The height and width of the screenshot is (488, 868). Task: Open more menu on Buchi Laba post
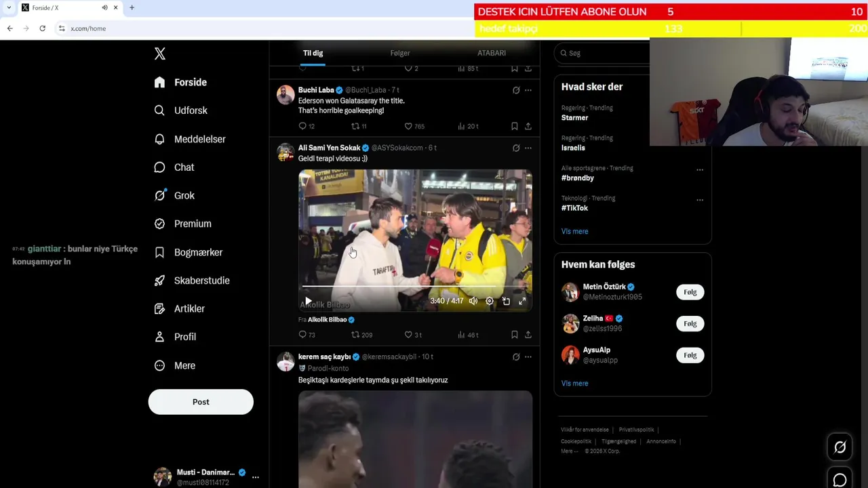528,90
